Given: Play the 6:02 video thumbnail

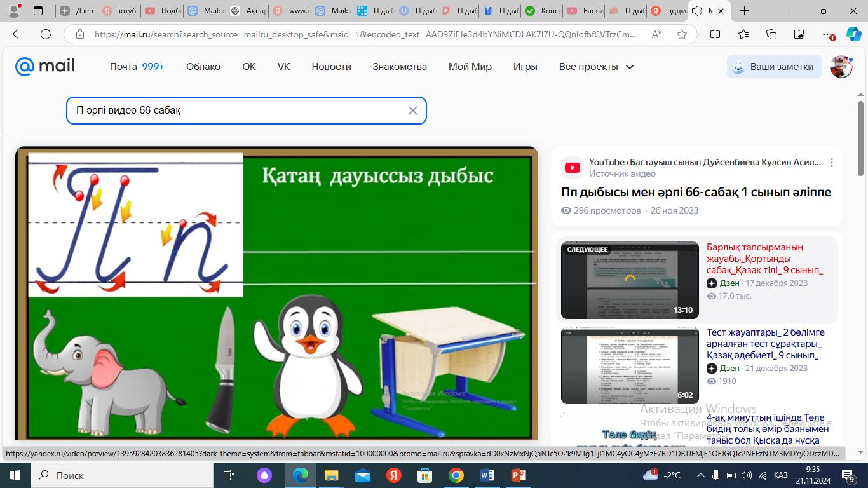Looking at the screenshot, I should [x=630, y=365].
